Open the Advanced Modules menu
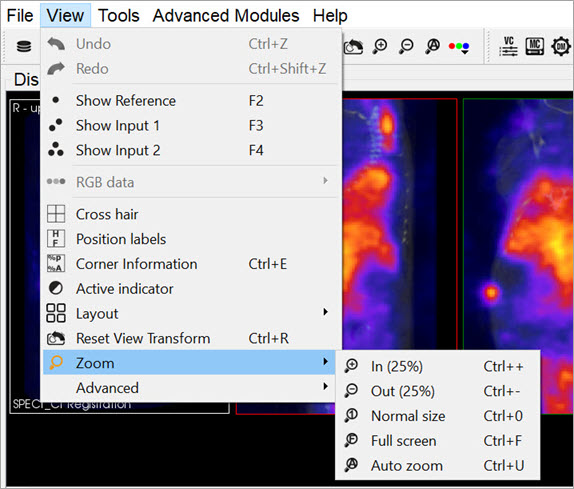This screenshot has height=489, width=574. click(226, 16)
